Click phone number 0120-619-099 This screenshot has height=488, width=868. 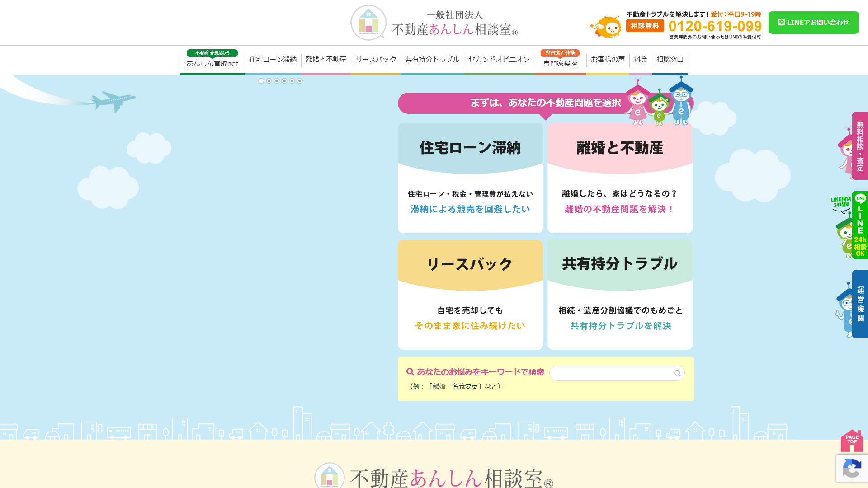point(715,26)
